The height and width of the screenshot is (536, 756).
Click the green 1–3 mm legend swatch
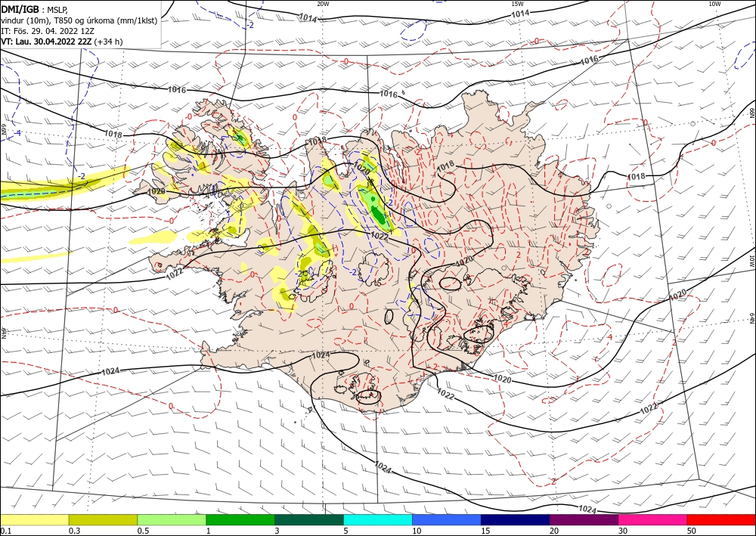240,519
